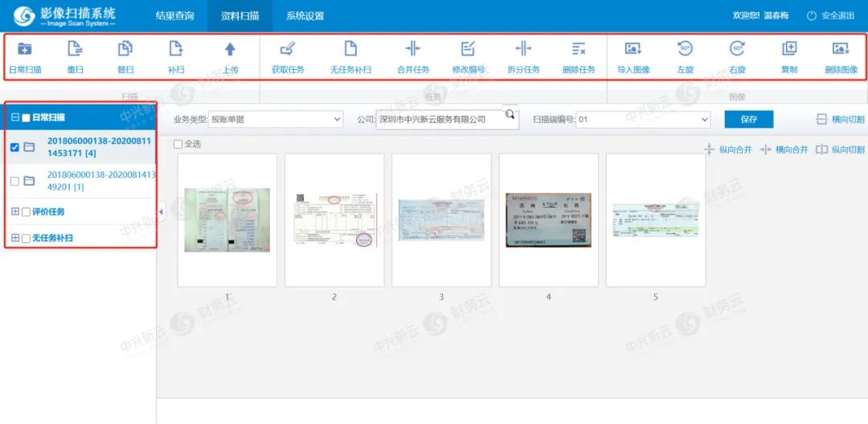Expand the 评价任务 tree node
This screenshot has width=868, height=424.
tap(15, 212)
